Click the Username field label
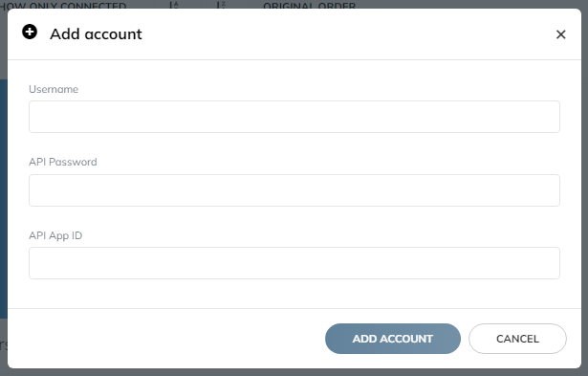The height and width of the screenshot is (376, 588). point(54,89)
